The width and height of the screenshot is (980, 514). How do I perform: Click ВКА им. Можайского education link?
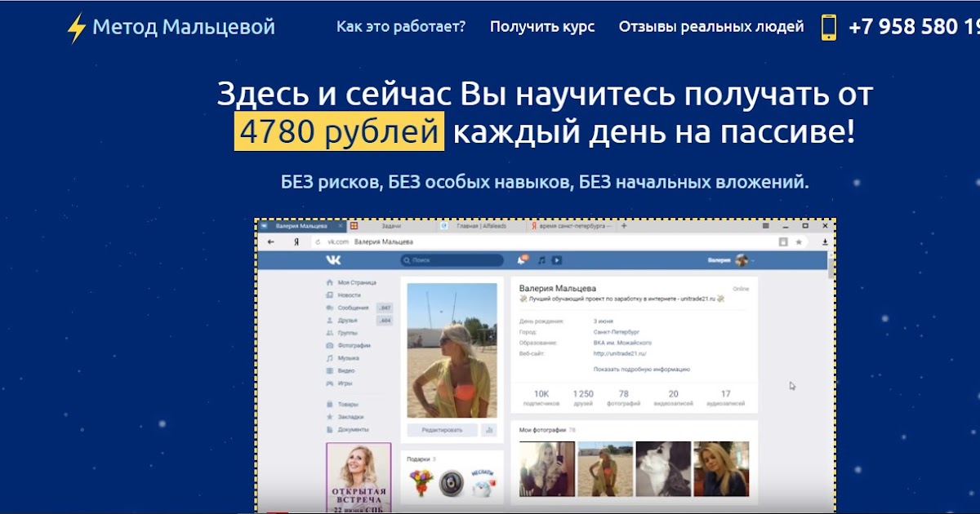point(622,343)
